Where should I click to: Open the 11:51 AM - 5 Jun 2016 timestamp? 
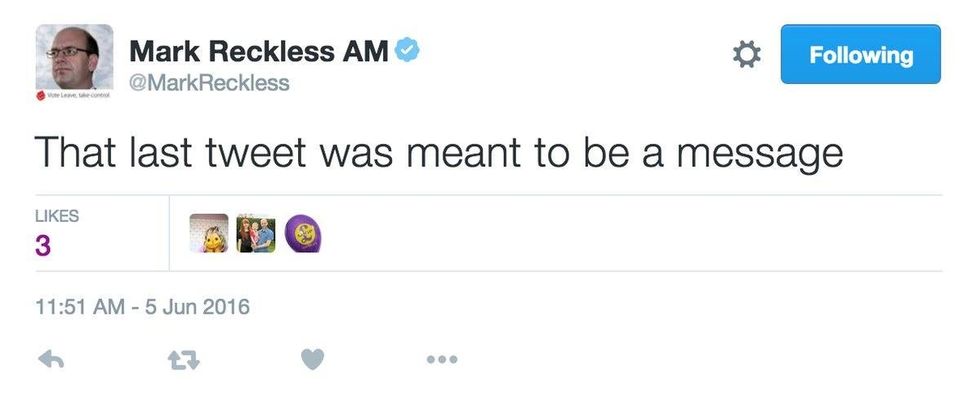[x=142, y=307]
